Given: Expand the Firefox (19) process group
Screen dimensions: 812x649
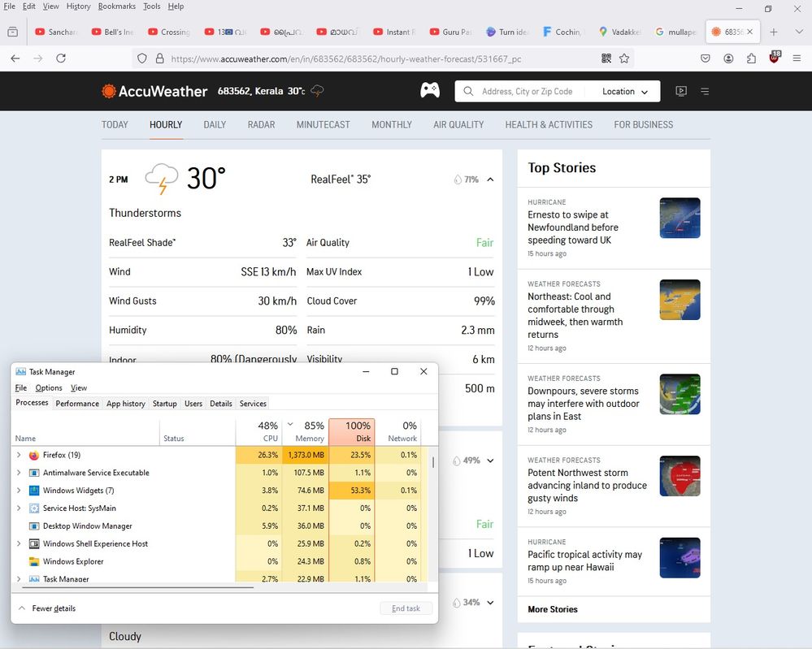Looking at the screenshot, I should pyautogui.click(x=19, y=455).
